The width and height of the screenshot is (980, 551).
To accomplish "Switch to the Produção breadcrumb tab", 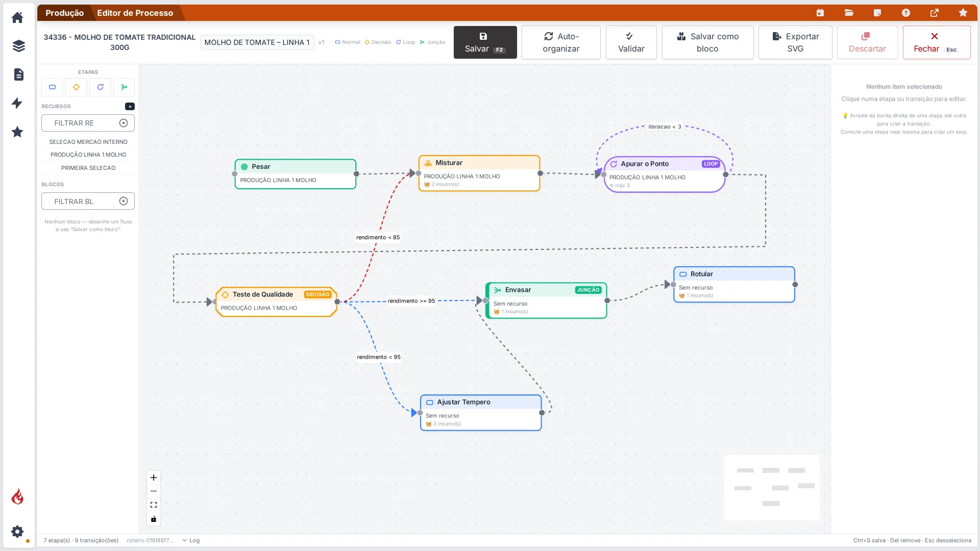I will pyautogui.click(x=64, y=13).
